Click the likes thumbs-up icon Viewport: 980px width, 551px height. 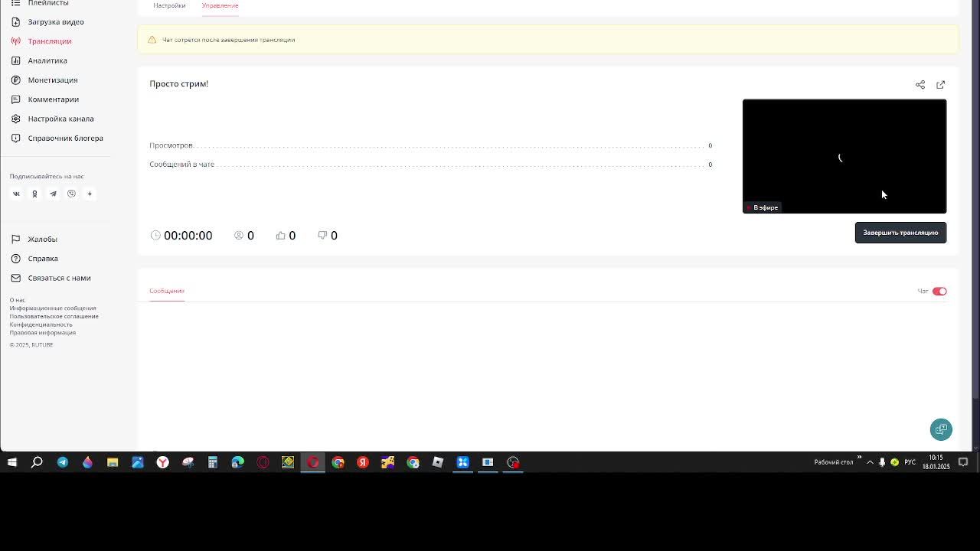click(x=280, y=236)
